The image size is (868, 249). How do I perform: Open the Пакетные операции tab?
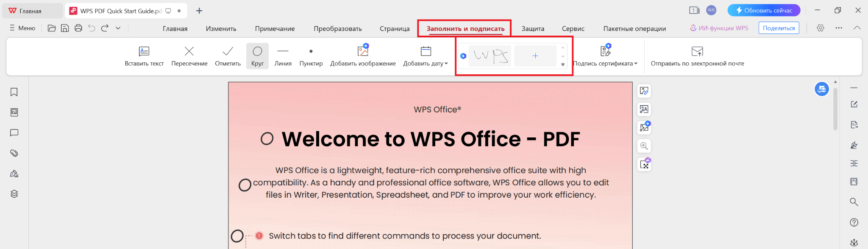(634, 28)
